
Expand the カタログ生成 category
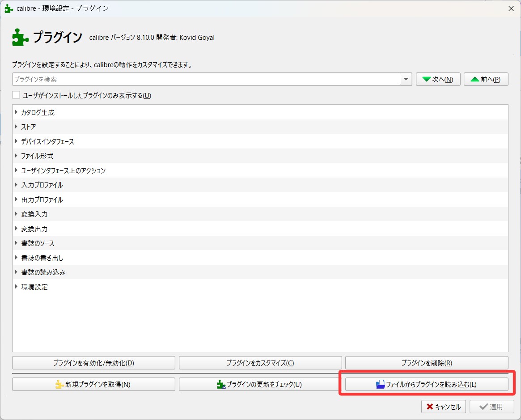click(17, 112)
